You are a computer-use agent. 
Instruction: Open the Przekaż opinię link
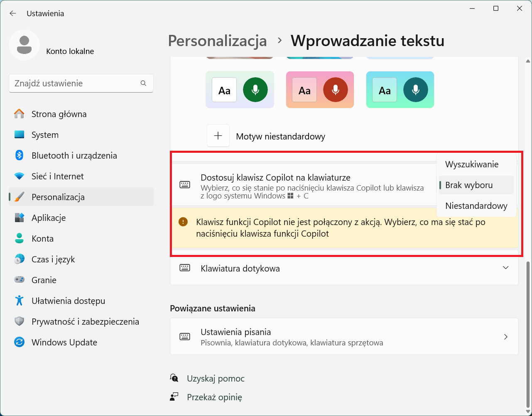[214, 397]
